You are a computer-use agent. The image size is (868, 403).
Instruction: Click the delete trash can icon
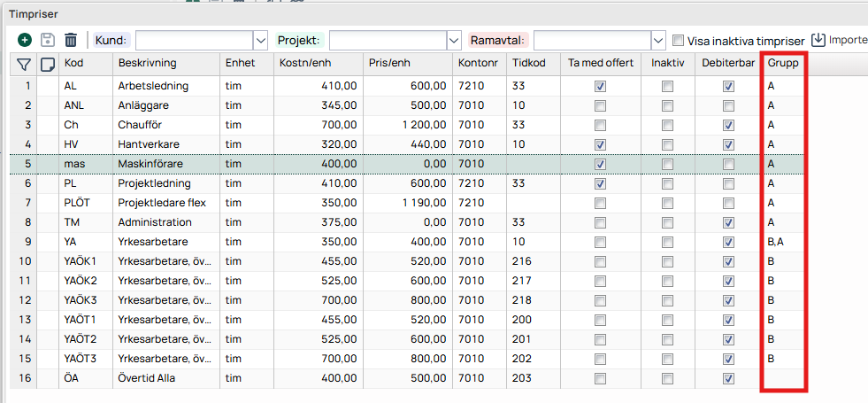pyautogui.click(x=71, y=40)
